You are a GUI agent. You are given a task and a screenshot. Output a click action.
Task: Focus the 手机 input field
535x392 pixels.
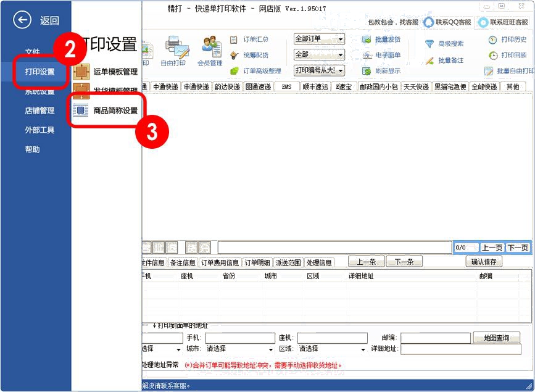[x=240, y=338]
